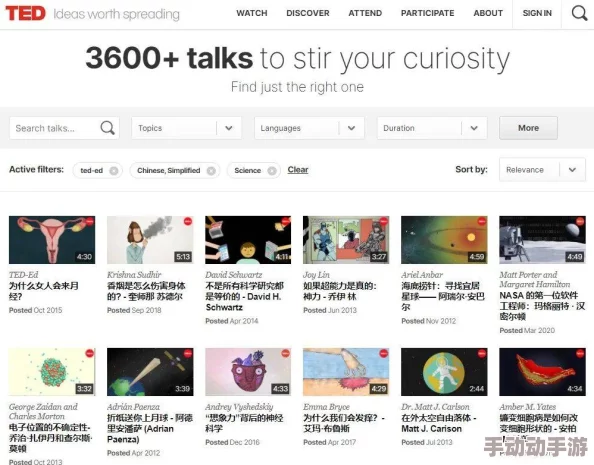This screenshot has width=594, height=465.
Task: Click the More filters button
Action: [528, 128]
